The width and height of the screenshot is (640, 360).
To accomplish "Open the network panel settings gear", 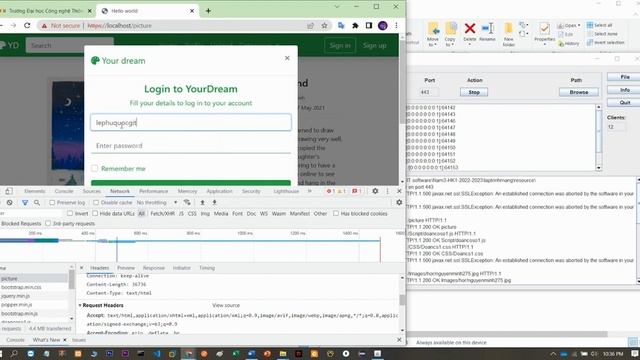I will coord(399,202).
